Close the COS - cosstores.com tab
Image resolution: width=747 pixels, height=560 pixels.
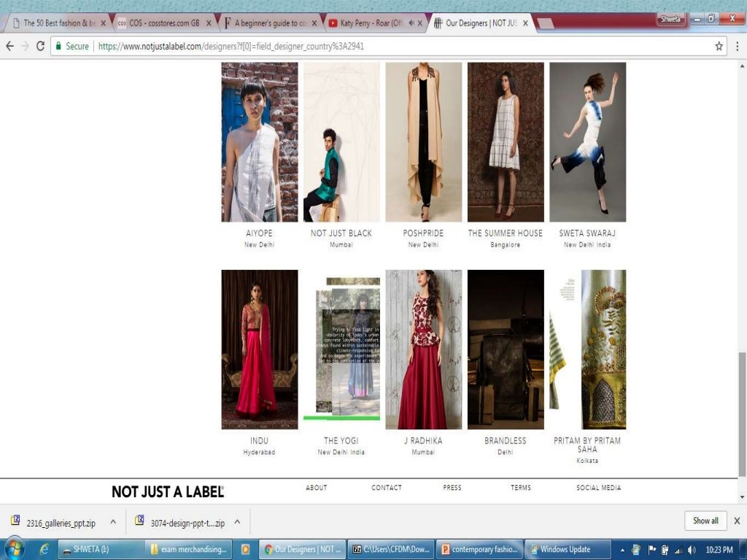209,23
